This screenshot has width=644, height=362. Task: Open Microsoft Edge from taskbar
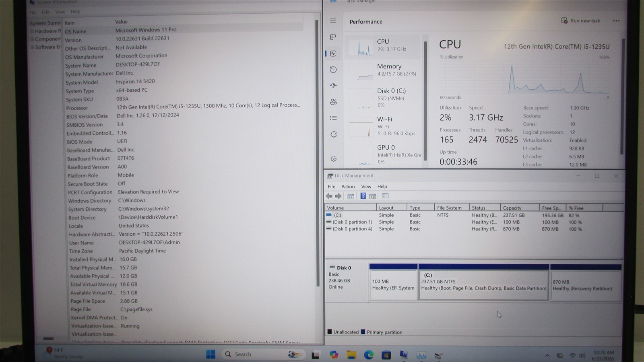(x=369, y=355)
